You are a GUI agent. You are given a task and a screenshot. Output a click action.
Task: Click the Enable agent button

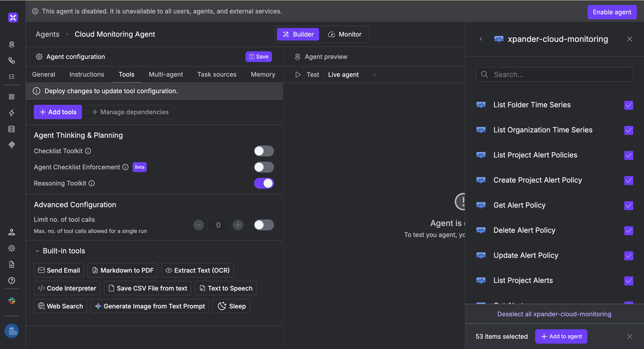(x=612, y=12)
